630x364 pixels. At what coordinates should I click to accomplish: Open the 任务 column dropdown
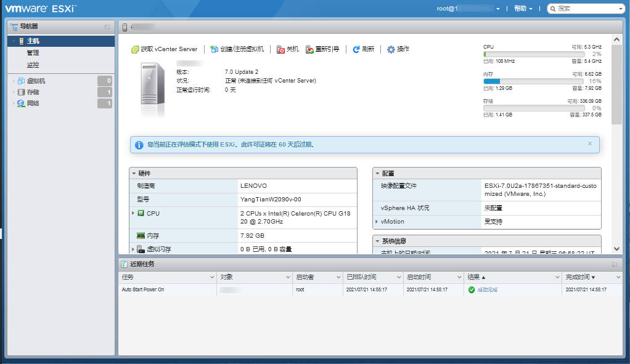point(212,277)
